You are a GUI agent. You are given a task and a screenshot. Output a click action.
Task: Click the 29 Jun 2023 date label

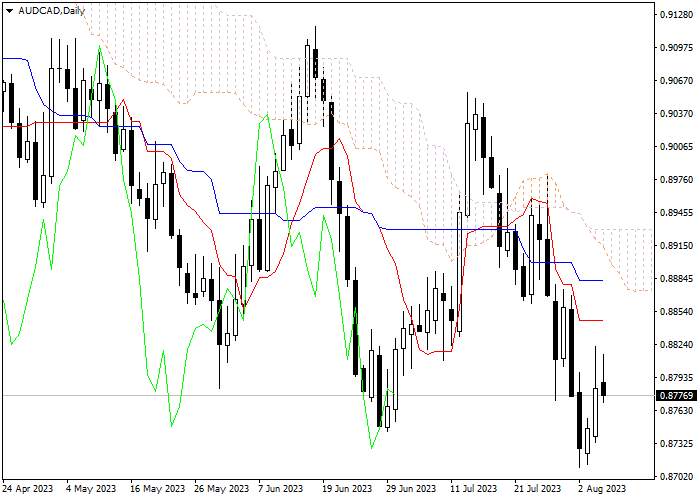(x=411, y=489)
